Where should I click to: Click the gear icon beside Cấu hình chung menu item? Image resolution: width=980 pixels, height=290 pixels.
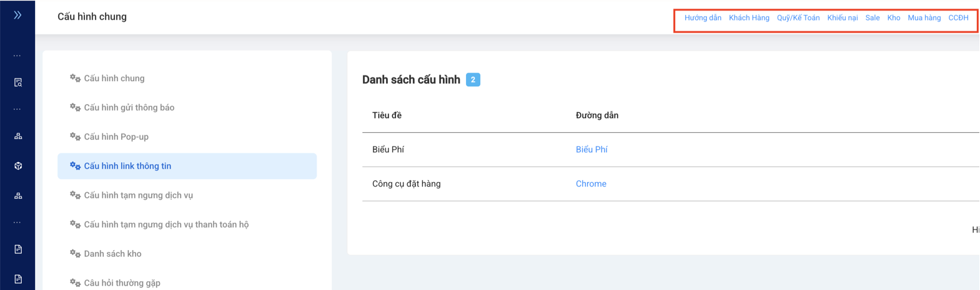[x=75, y=78]
